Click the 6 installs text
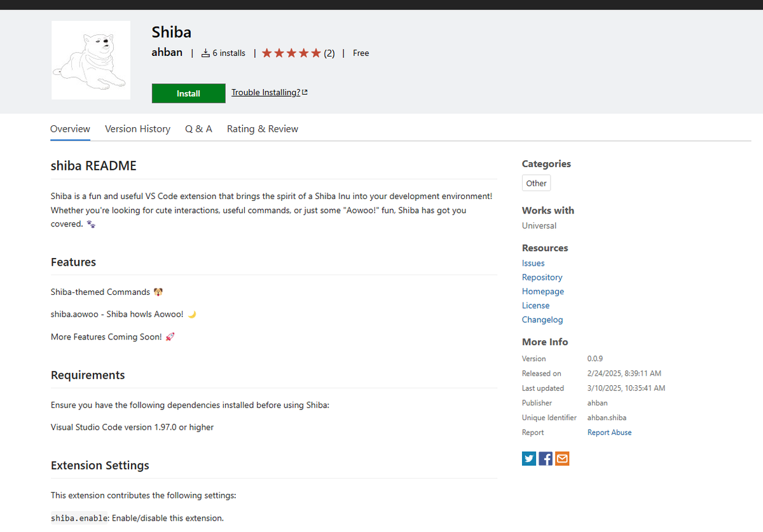This screenshot has width=763, height=532. click(229, 53)
